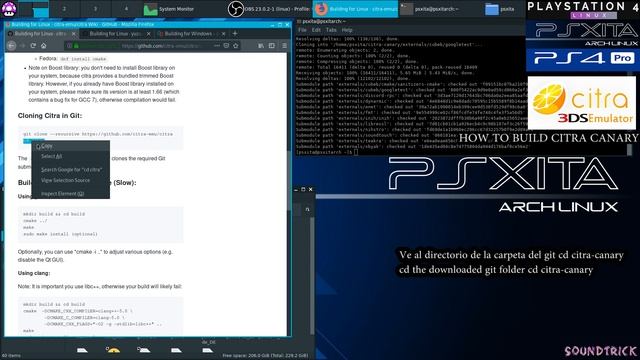Go back in Firefox

click(11, 46)
